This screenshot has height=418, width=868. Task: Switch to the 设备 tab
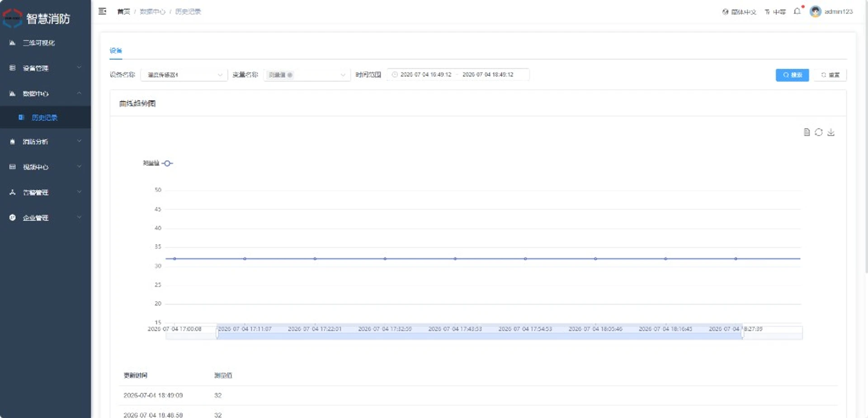pos(116,51)
